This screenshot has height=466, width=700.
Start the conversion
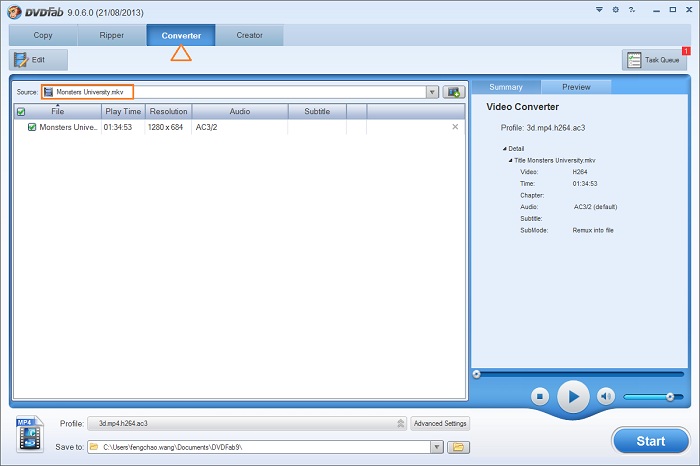coord(650,441)
